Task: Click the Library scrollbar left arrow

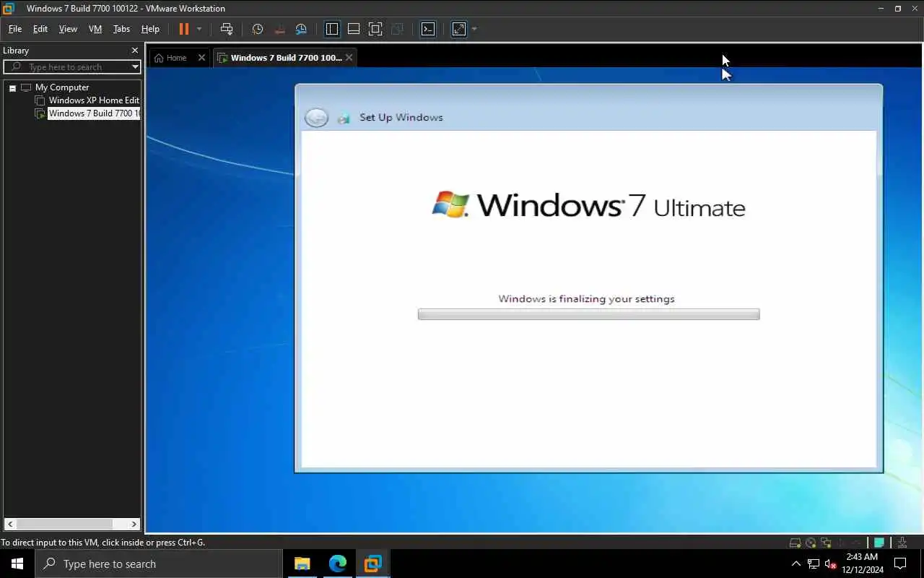Action: point(10,524)
